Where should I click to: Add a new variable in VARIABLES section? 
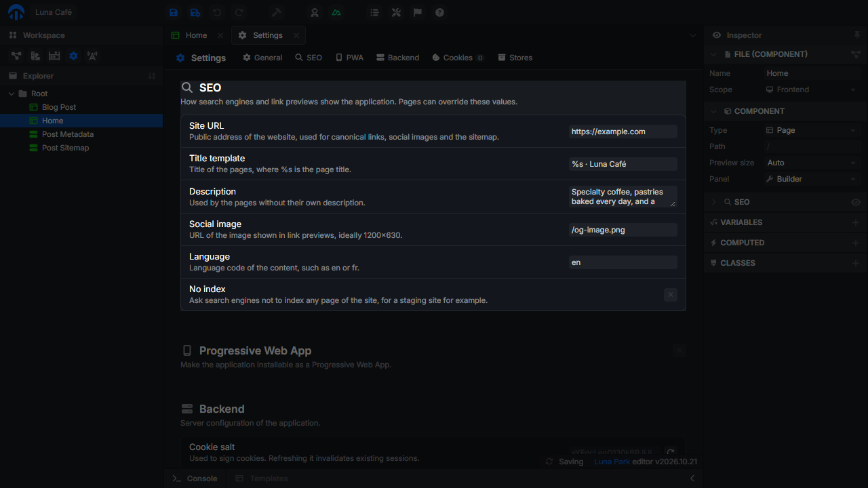856,222
